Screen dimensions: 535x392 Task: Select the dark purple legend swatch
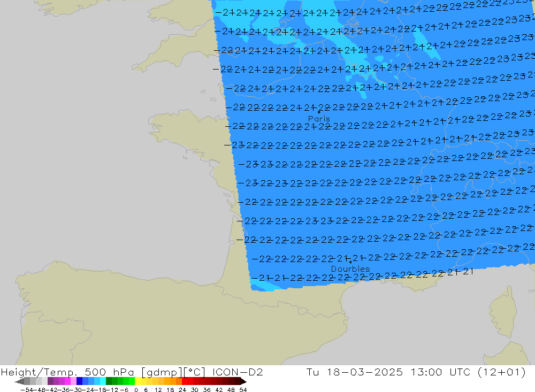(x=50, y=381)
